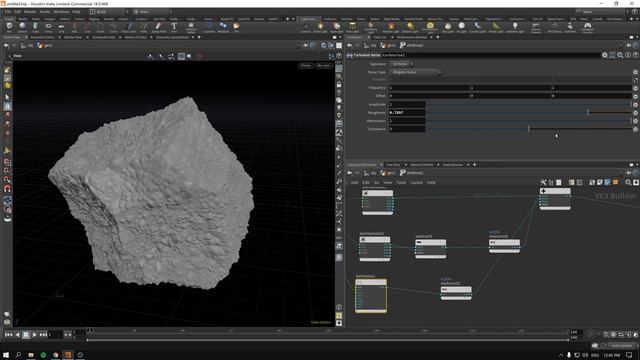Add a Point Light from shelf
Image resolution: width=640 pixels, height=360 pixels.
(x=320, y=27)
